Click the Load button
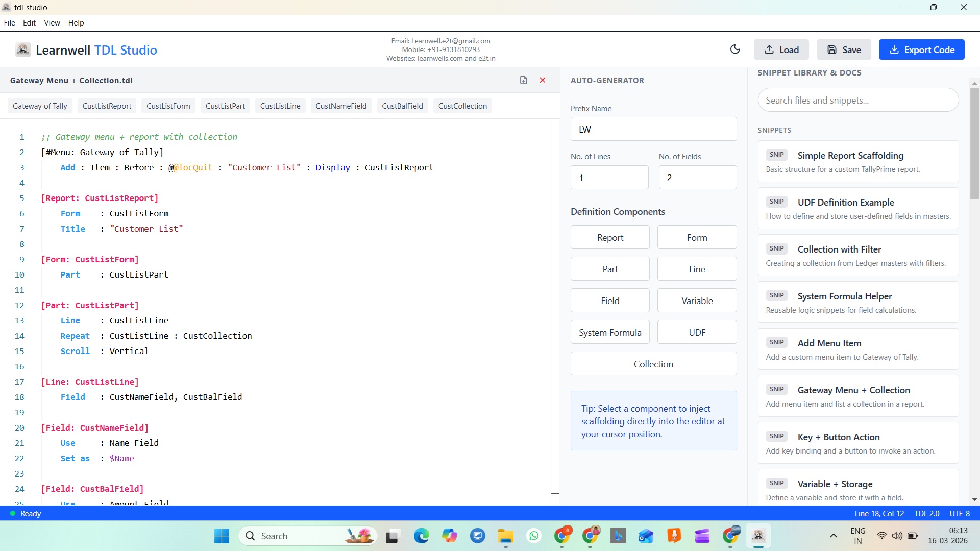This screenshot has height=551, width=980. 781,49
